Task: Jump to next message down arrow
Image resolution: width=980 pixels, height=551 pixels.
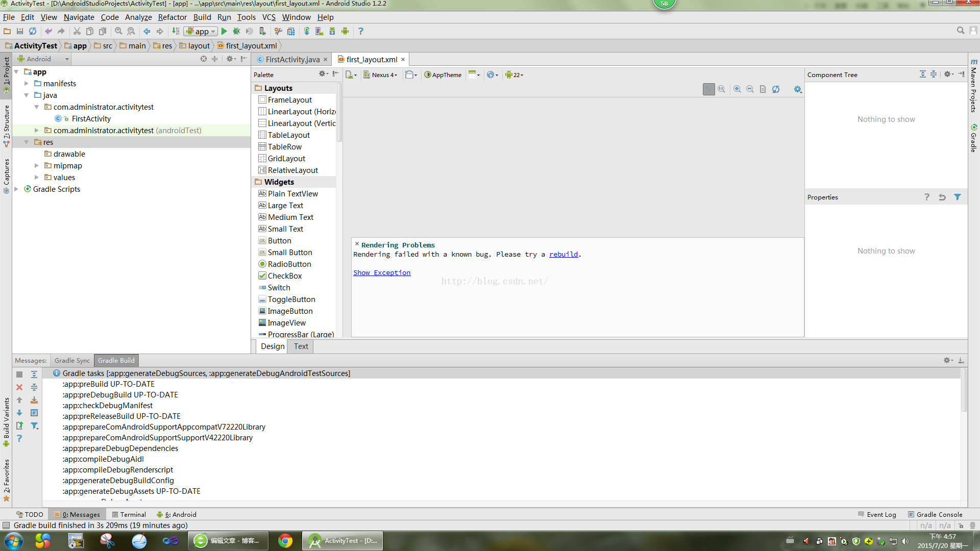Action: (19, 413)
